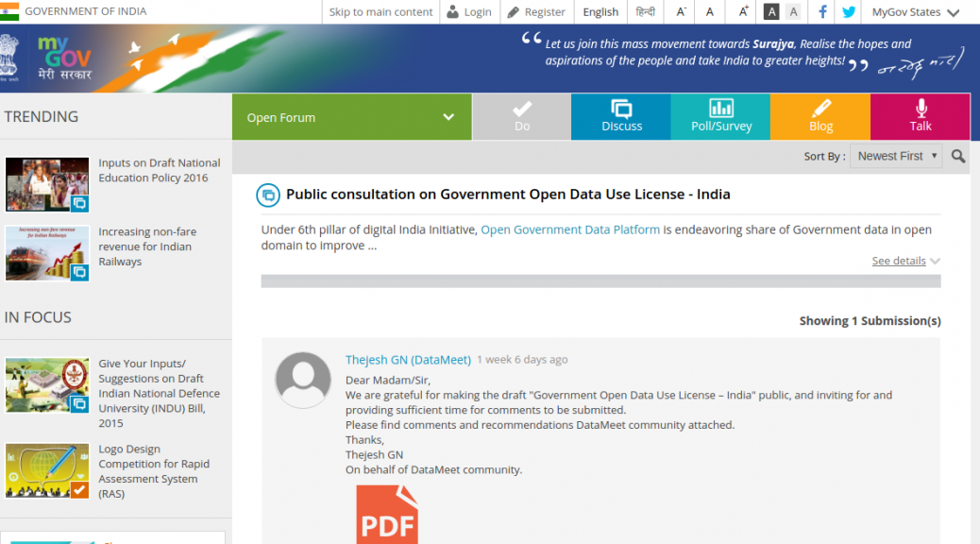Open the Discuss tab
The width and height of the screenshot is (980, 544).
tap(621, 117)
